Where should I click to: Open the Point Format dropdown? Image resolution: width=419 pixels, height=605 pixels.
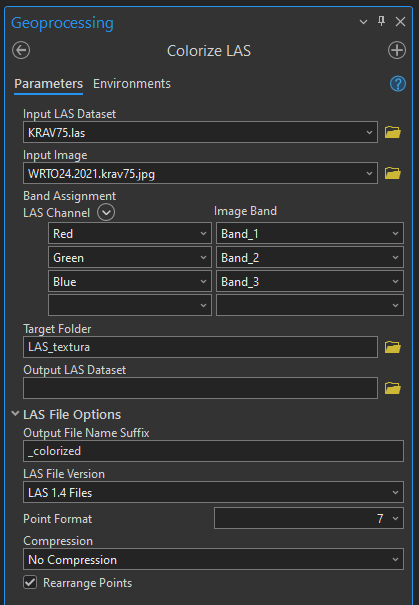[x=309, y=518]
